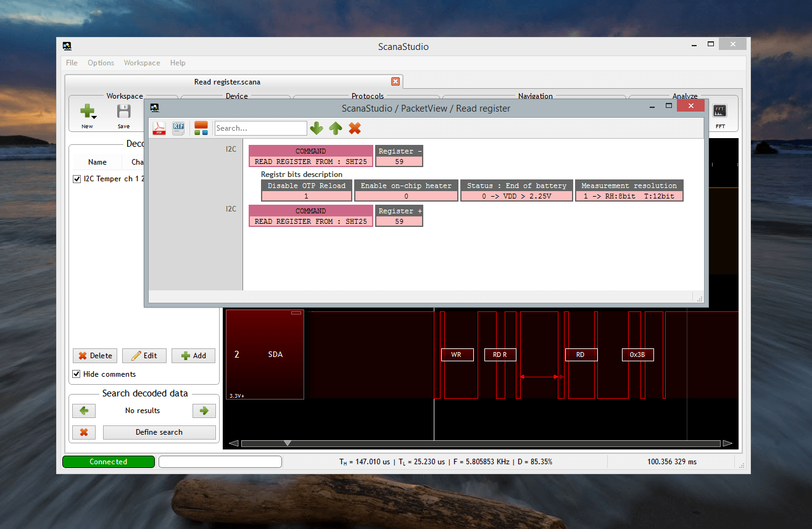812x529 pixels.
Task: Open the Options menu
Action: coord(101,62)
